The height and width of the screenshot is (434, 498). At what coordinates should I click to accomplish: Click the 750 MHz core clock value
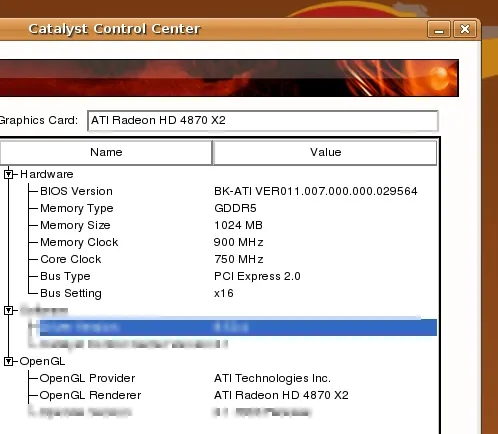pos(239,259)
